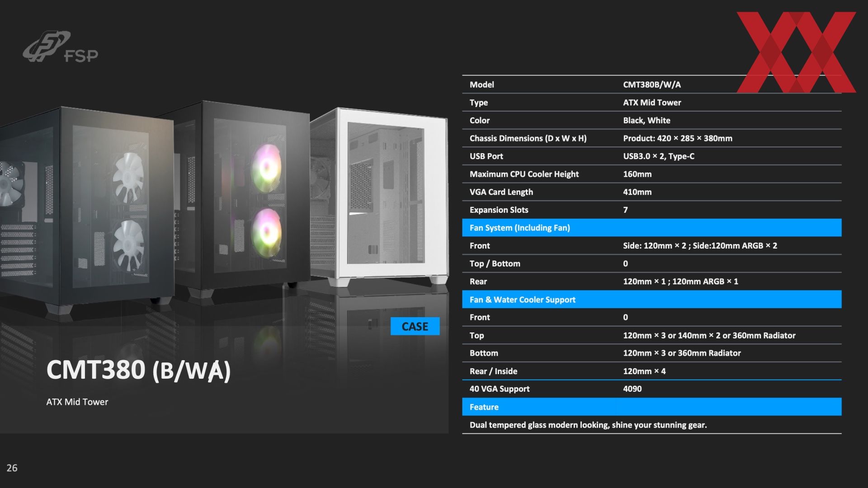Click the Expansion Slots value 7
Viewport: 868px width, 488px height.
pyautogui.click(x=626, y=210)
